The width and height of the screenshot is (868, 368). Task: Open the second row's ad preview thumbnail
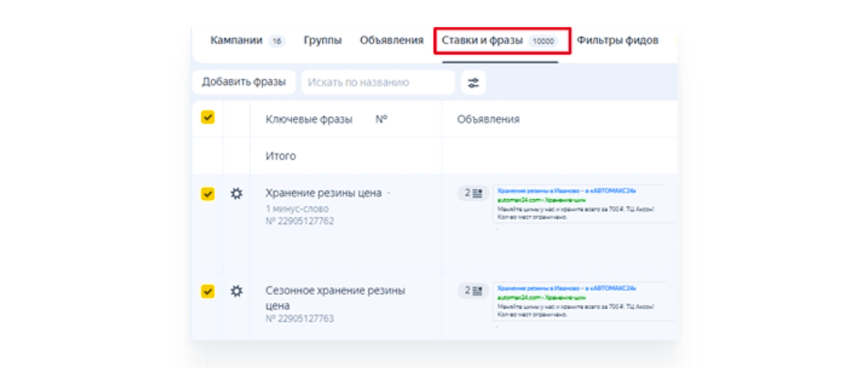click(x=583, y=301)
